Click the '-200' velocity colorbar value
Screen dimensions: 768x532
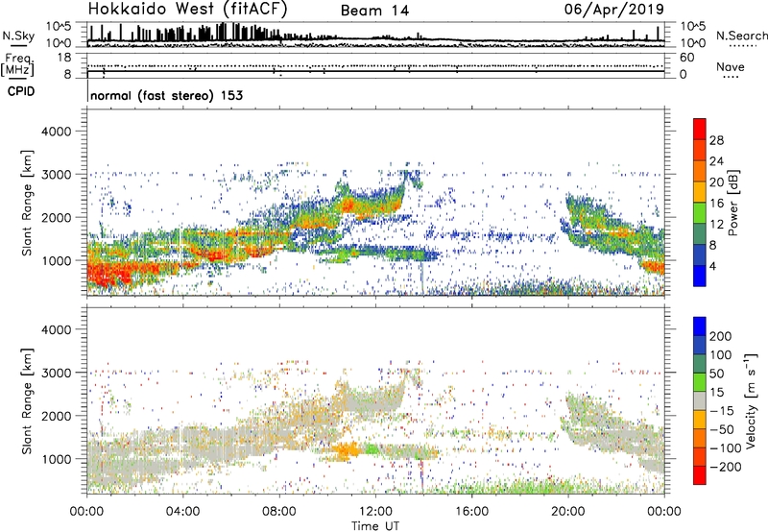(725, 467)
